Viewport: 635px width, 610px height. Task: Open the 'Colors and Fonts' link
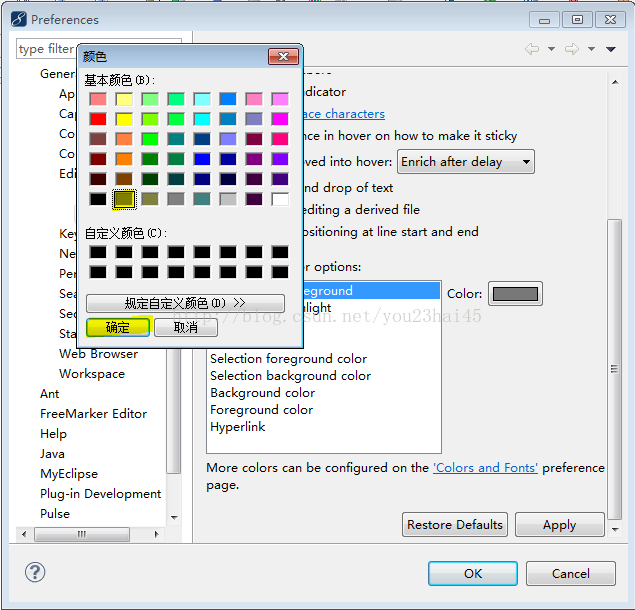click(485, 468)
